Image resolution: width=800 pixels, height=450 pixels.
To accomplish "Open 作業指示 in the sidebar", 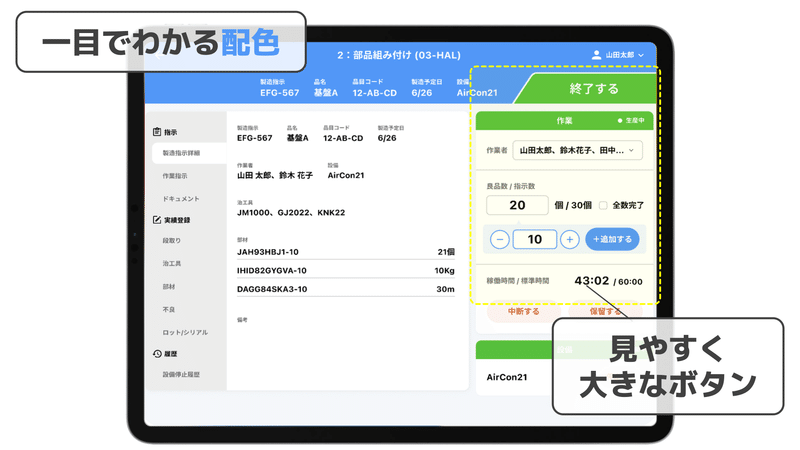I will point(175,176).
